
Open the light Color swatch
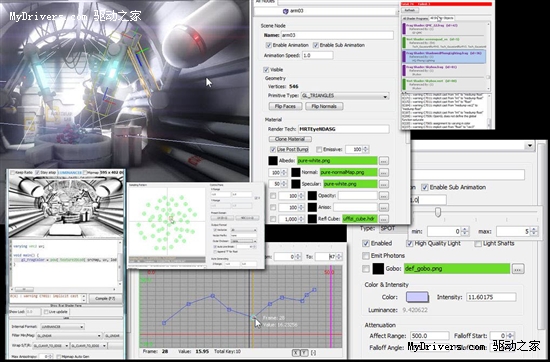point(417,297)
